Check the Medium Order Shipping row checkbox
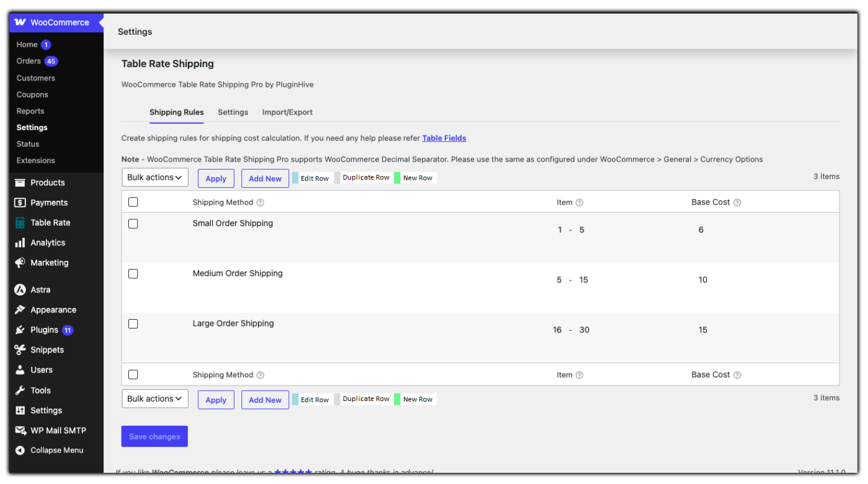 coord(133,274)
